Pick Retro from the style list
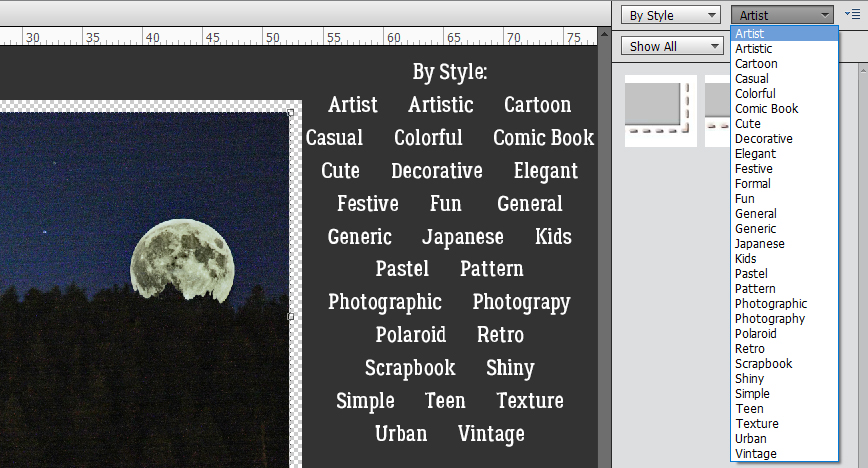This screenshot has width=868, height=468. 784,348
